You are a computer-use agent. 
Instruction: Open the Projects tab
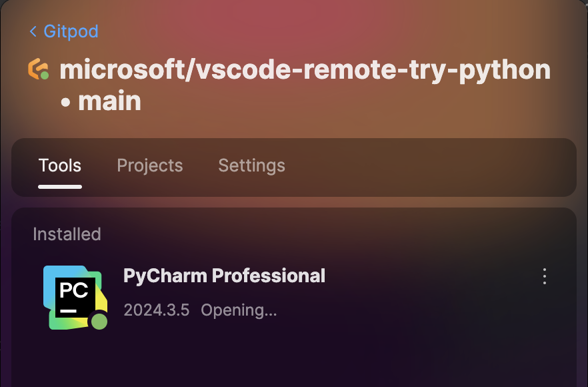(x=150, y=165)
